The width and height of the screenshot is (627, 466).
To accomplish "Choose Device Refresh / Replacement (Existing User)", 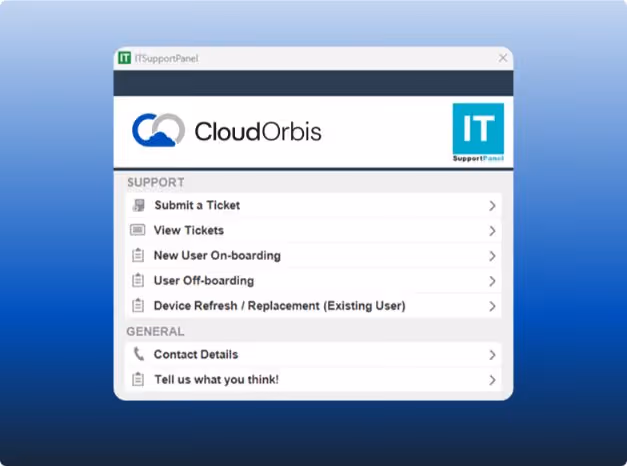I will pos(314,306).
